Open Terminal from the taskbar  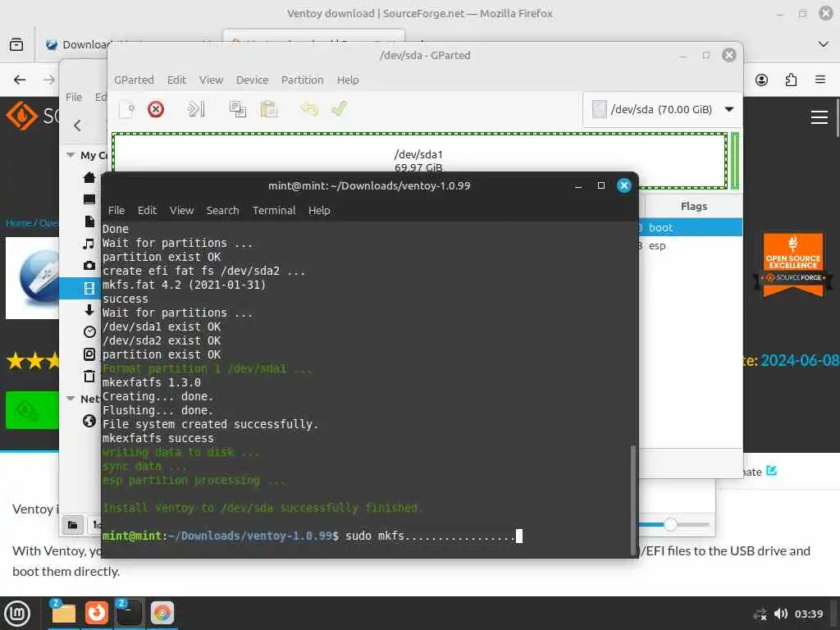click(129, 613)
